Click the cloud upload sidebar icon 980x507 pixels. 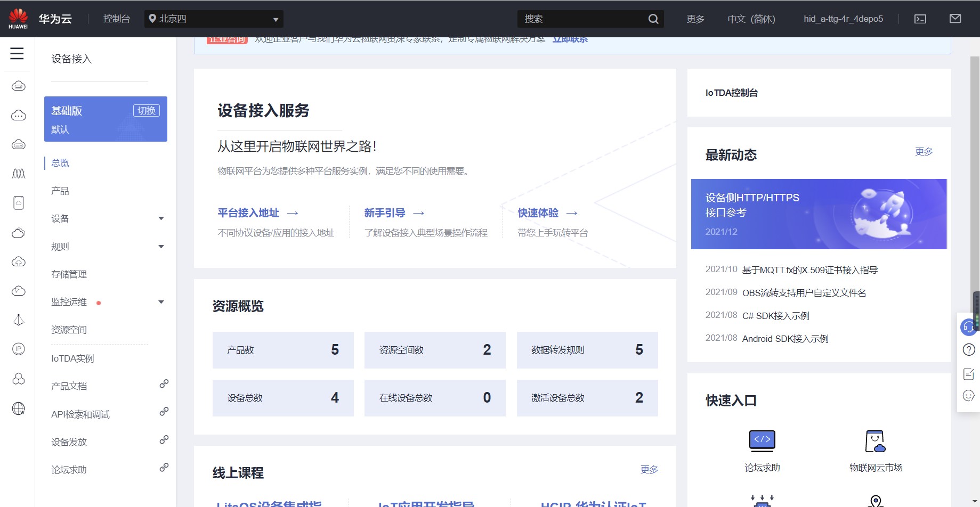pyautogui.click(x=19, y=261)
